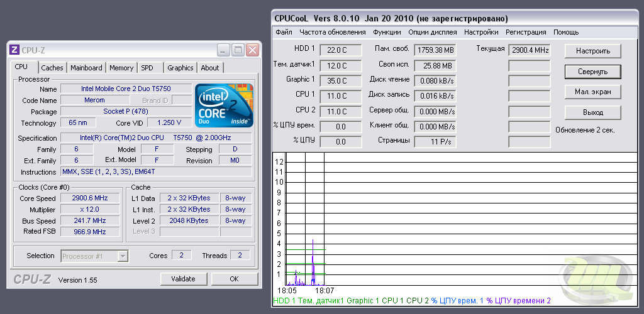644x314 pixels.
Task: Click the Level 2 cache value 2048 KBytes
Action: 189,220
